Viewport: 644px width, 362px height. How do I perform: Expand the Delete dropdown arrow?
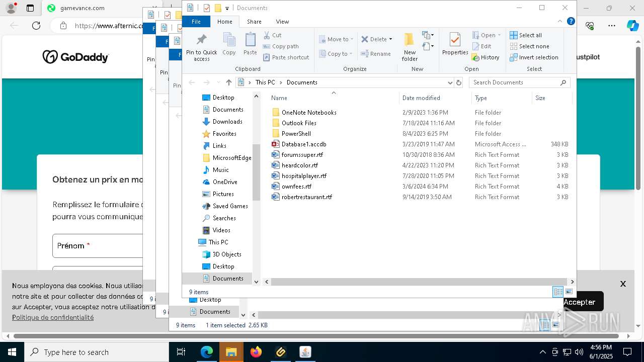(x=390, y=39)
